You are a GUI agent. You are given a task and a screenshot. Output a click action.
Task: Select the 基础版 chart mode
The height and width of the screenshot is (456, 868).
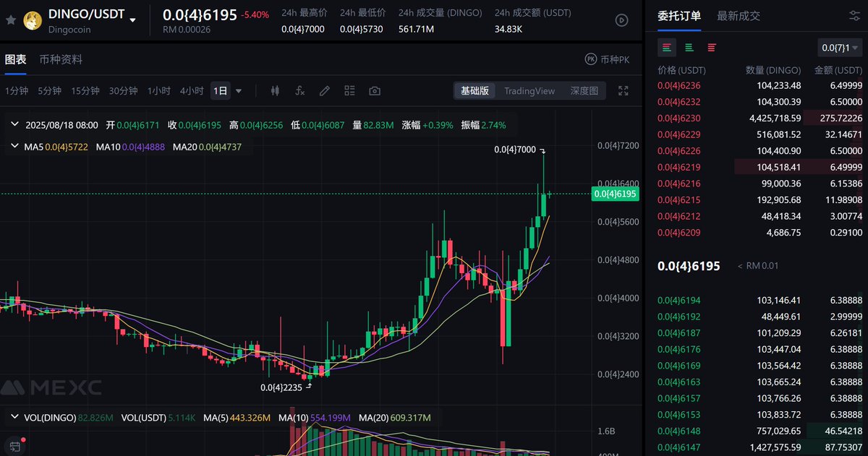point(475,91)
